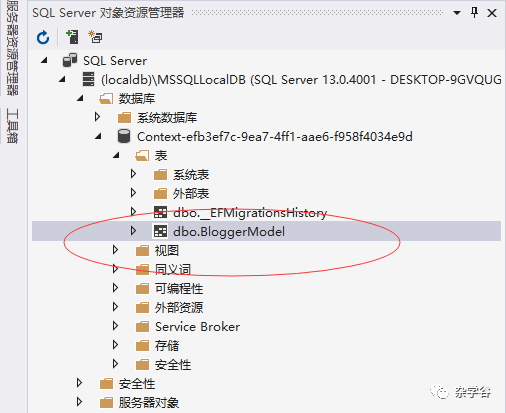Screen dimensions: 506x413
Task: Expand the 视图 folder
Action: pos(115,250)
